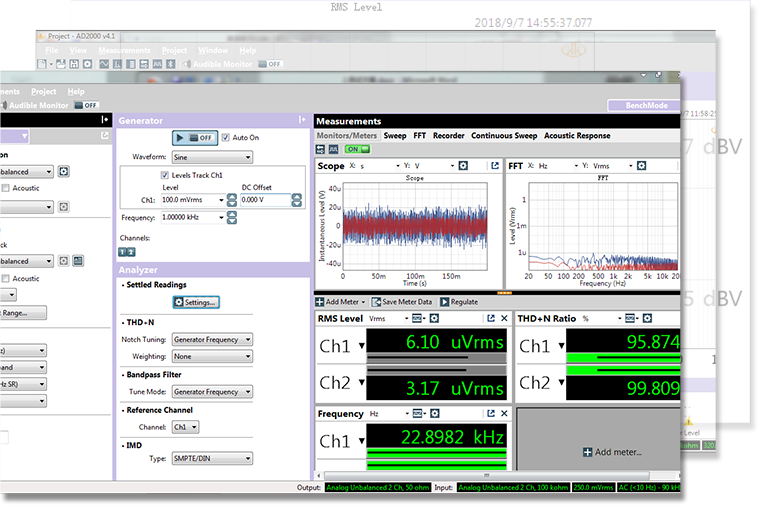
Task: Click the Range button in left panel
Action: click(x=22, y=313)
